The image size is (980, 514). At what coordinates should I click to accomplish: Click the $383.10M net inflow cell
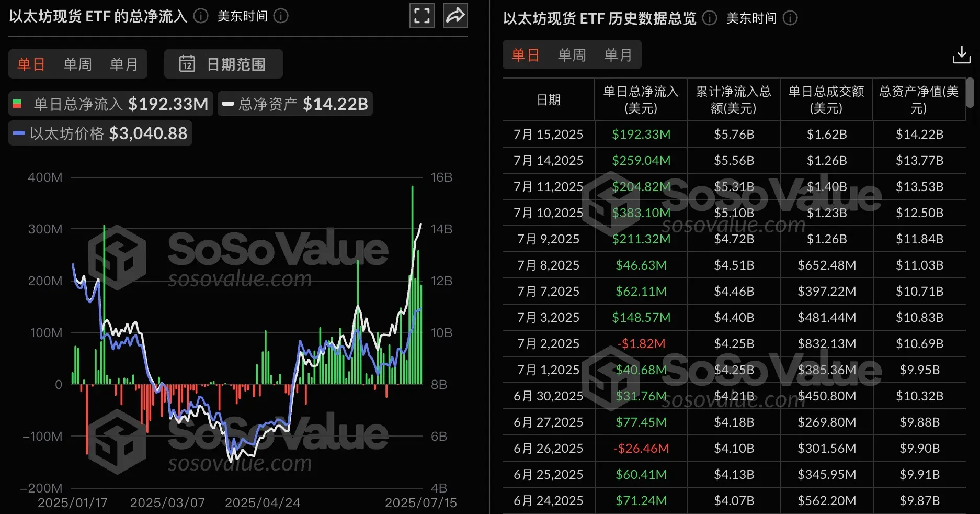click(x=641, y=213)
